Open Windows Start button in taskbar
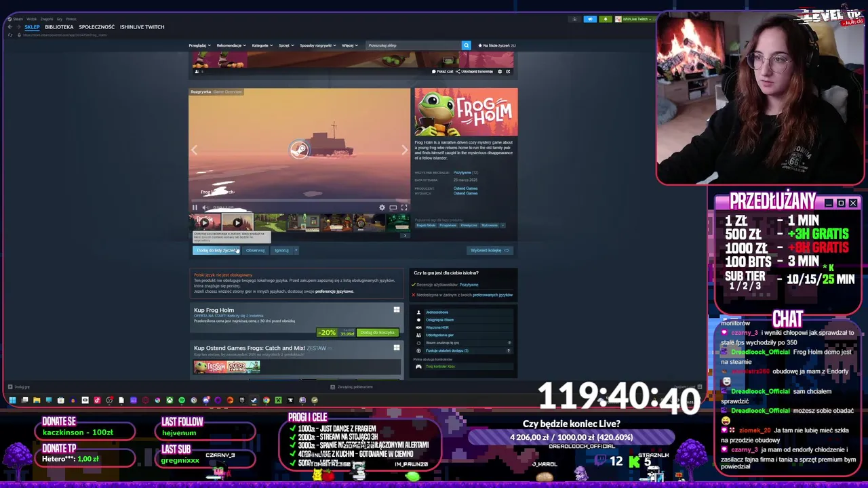The width and height of the screenshot is (868, 488). 12,400
